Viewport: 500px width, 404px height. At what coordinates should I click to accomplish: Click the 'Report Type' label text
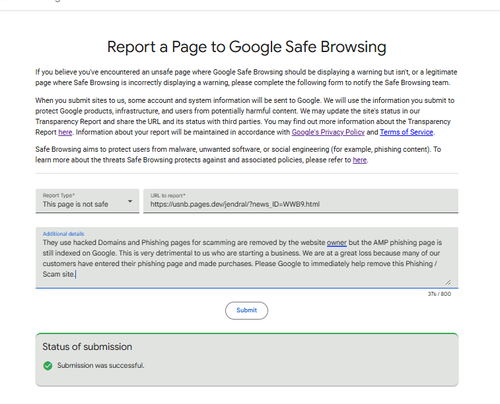click(x=59, y=195)
